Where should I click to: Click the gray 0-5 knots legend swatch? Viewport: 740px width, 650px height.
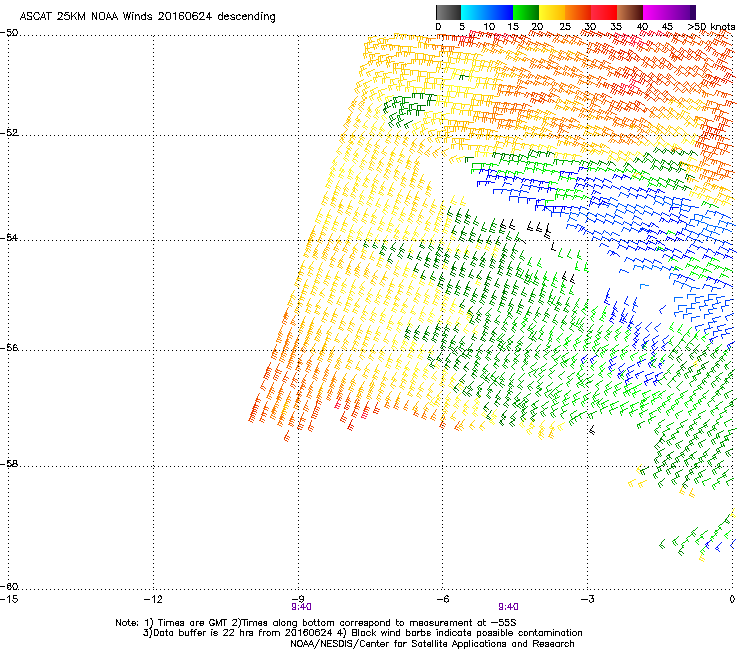pos(448,12)
